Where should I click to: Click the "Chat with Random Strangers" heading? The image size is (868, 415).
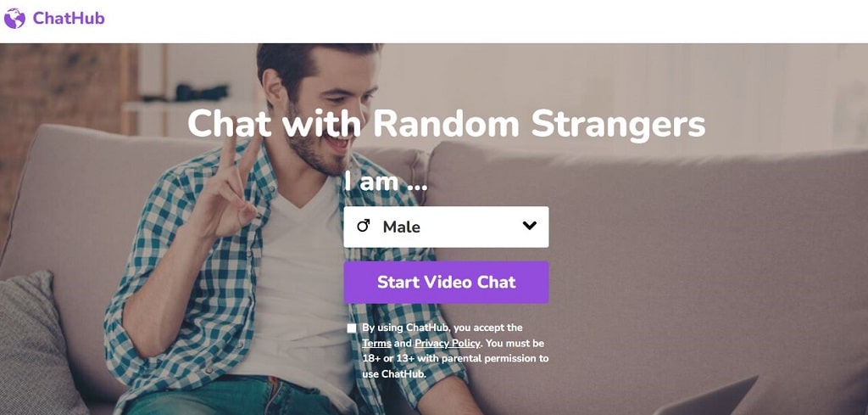pyautogui.click(x=446, y=123)
